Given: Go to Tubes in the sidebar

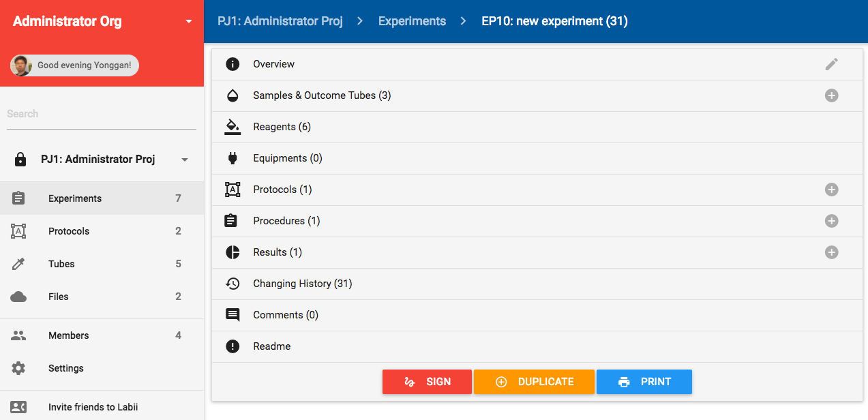Looking at the screenshot, I should (x=61, y=264).
